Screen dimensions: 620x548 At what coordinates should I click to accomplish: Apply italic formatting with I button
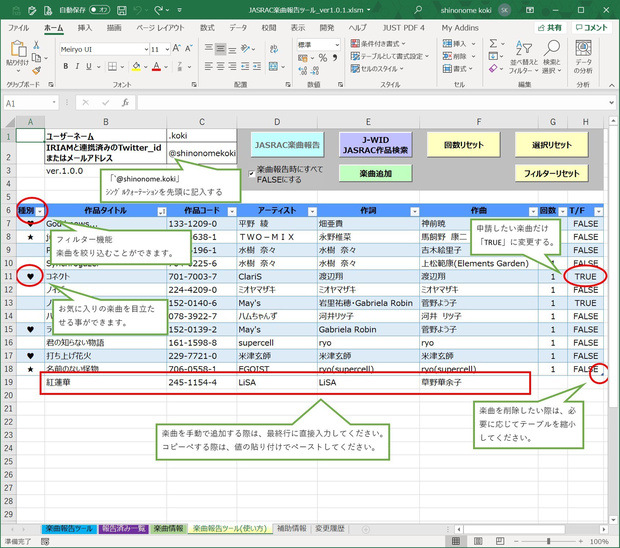point(77,66)
